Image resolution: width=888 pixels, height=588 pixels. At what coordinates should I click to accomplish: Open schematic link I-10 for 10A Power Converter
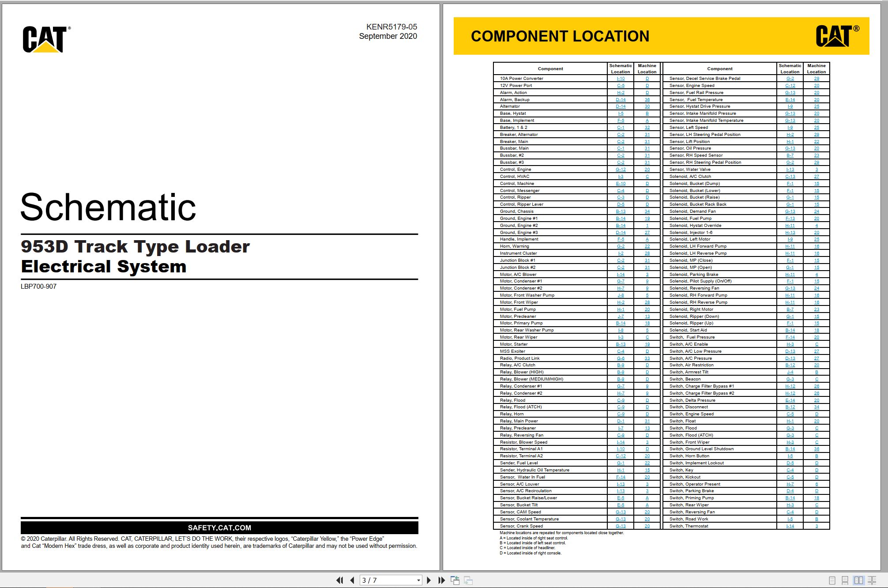click(621, 79)
